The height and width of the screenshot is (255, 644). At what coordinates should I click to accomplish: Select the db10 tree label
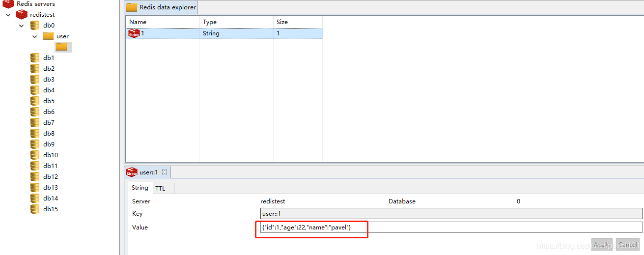click(x=51, y=155)
